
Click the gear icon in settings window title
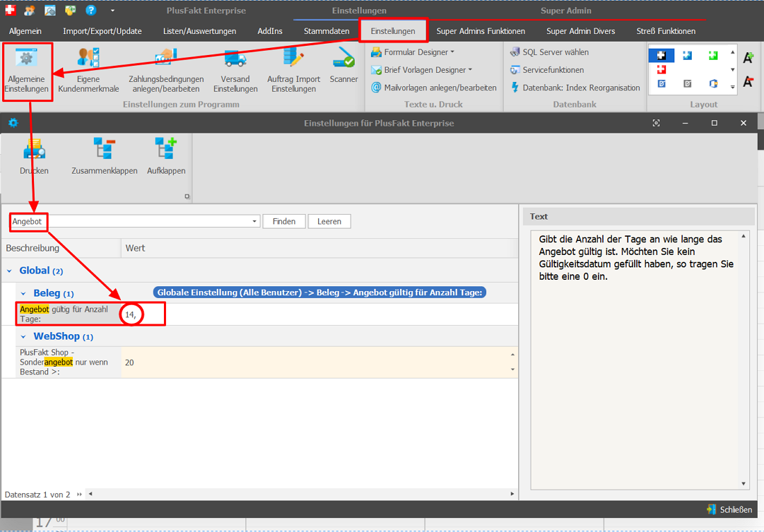[13, 123]
